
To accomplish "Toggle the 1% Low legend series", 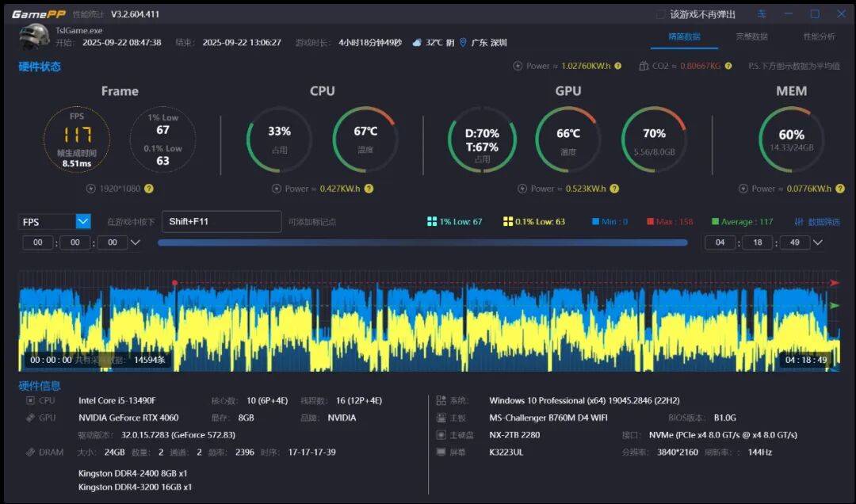I will 454,222.
